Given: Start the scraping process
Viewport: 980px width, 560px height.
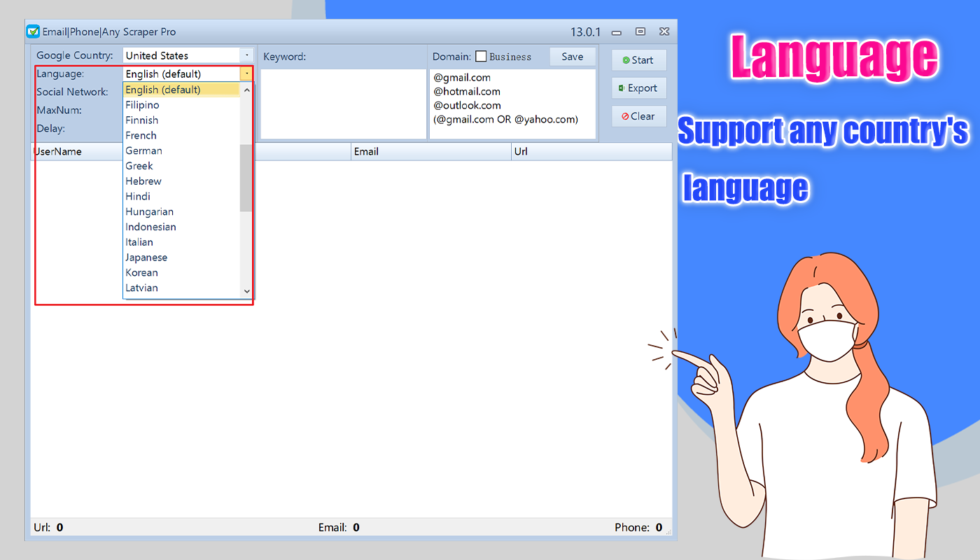Looking at the screenshot, I should pyautogui.click(x=638, y=60).
